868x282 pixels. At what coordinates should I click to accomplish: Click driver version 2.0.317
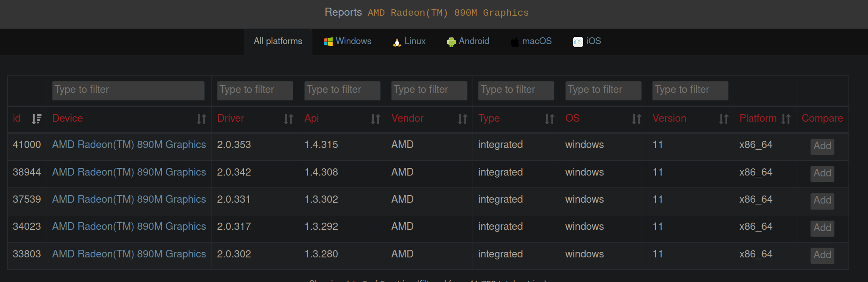(x=234, y=226)
